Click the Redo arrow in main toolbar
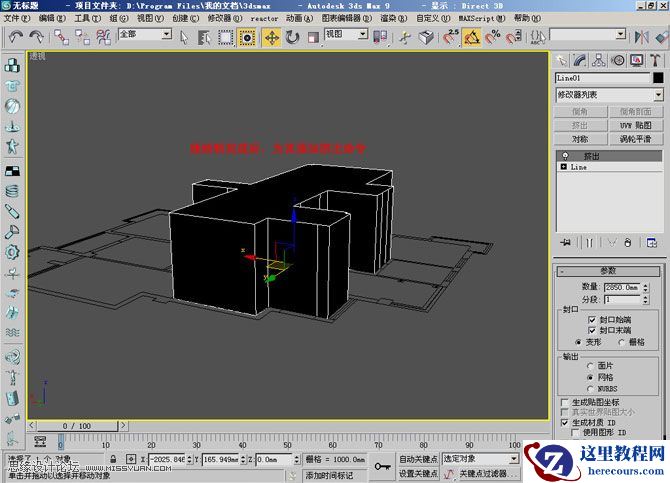Screen dimensions: 670x483 [x=36, y=37]
